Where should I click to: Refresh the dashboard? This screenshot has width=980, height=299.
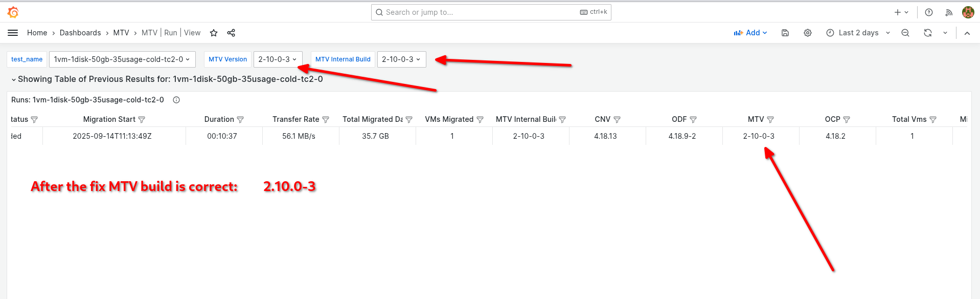[x=928, y=33]
